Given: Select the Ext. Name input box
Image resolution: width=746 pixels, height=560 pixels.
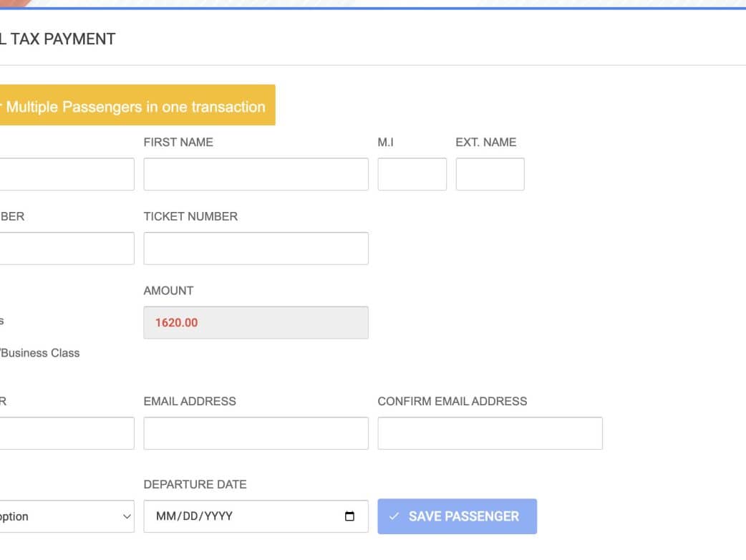Looking at the screenshot, I should point(490,174).
